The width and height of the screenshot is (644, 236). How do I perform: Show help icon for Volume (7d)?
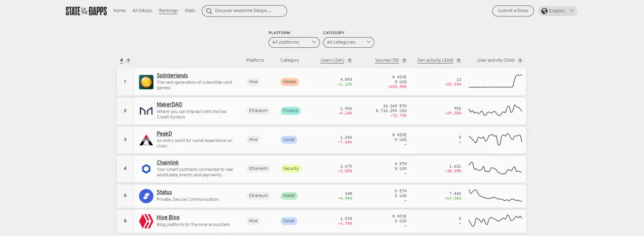coord(404,61)
